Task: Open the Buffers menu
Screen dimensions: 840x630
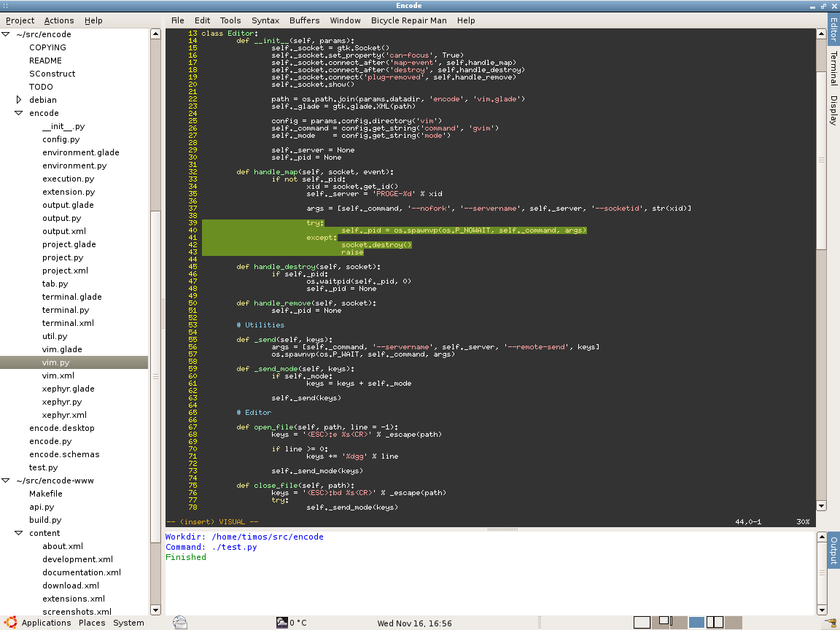Action: pyautogui.click(x=304, y=20)
